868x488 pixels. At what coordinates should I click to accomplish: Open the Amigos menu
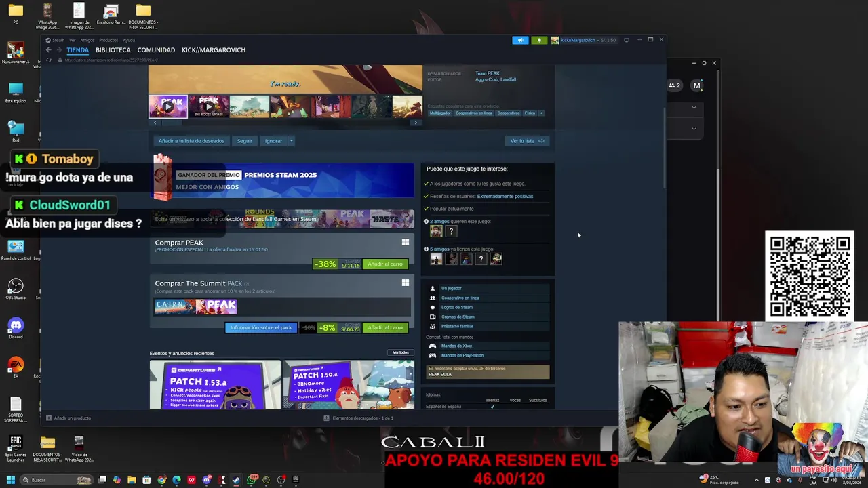click(x=87, y=40)
